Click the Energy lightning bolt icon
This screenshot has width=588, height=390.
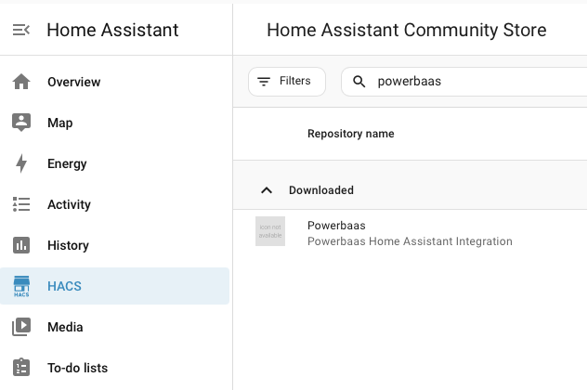coord(21,163)
